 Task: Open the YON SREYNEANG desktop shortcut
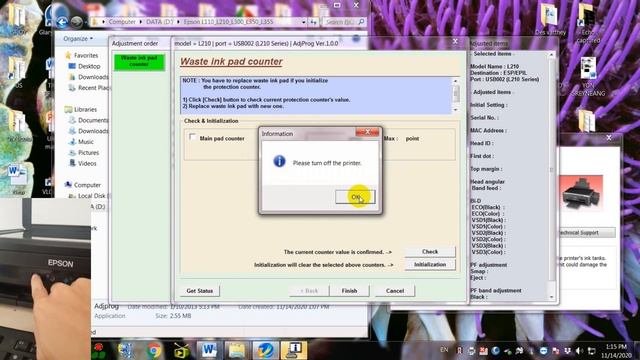(x=588, y=77)
